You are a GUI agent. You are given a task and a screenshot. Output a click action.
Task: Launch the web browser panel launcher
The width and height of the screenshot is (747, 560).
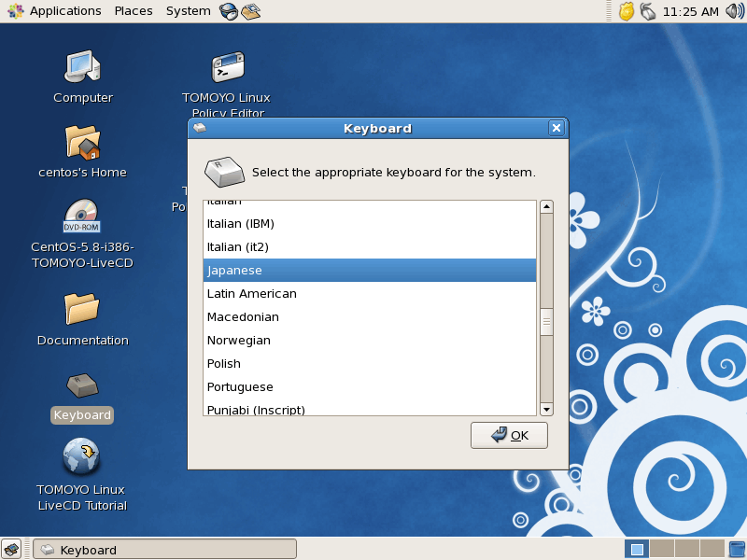click(x=229, y=11)
